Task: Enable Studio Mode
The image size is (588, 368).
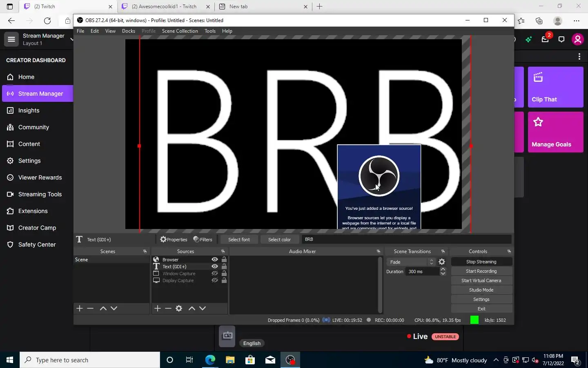Action: (481, 290)
